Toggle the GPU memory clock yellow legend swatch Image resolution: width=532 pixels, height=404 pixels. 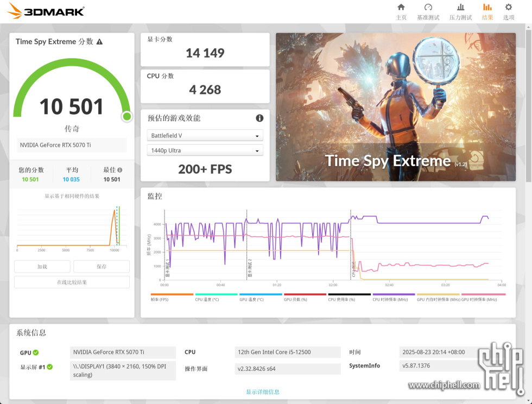tap(438, 294)
